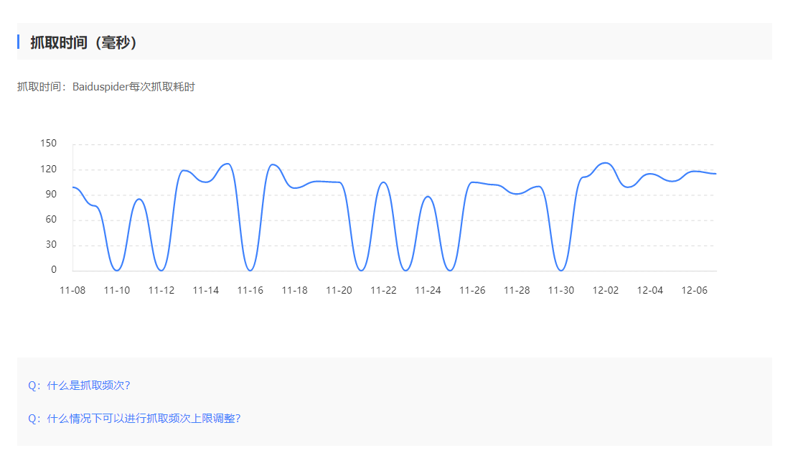Screen dimensions: 798x466
Task: Click the 11-22 date label
Action: [383, 290]
